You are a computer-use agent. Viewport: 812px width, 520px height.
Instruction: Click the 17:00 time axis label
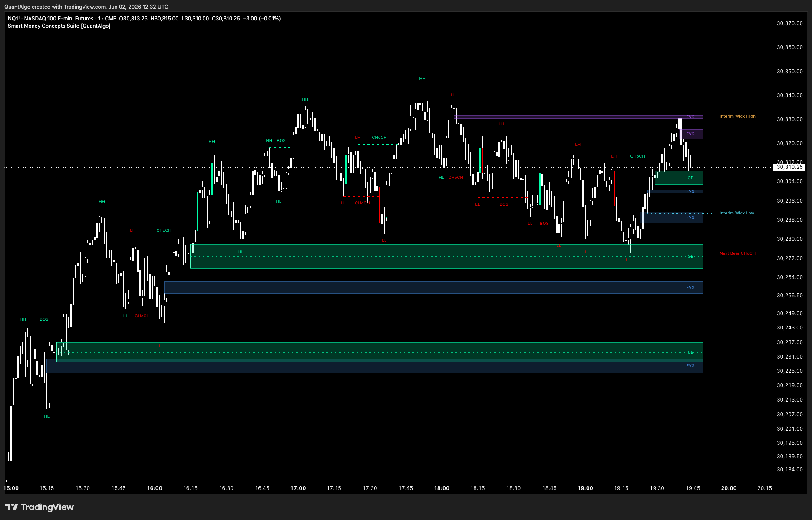pos(298,488)
